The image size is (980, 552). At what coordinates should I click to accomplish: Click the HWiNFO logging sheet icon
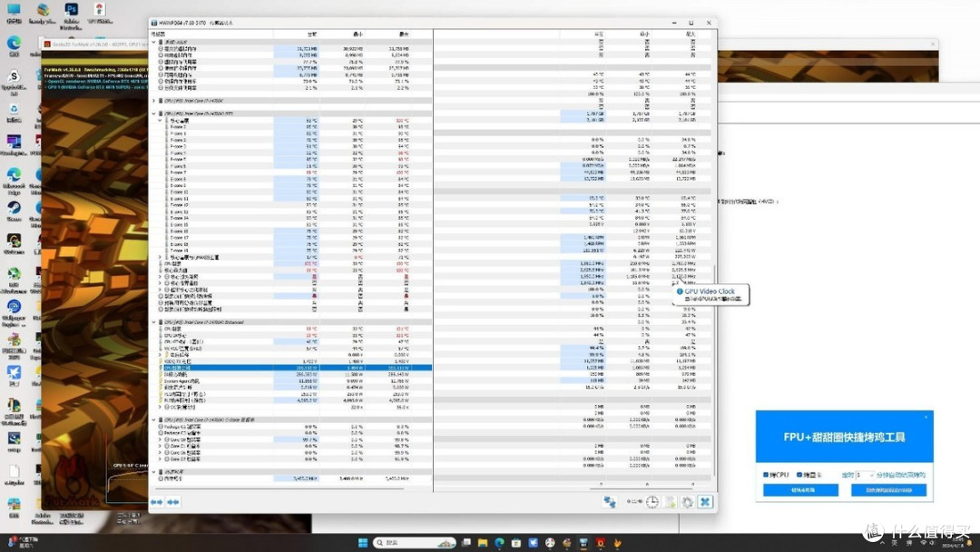pos(670,502)
